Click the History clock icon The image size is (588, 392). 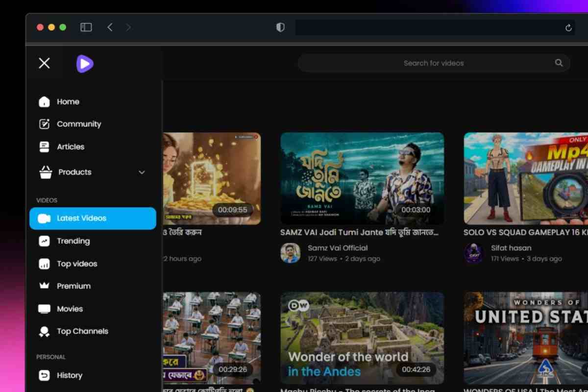(x=44, y=375)
